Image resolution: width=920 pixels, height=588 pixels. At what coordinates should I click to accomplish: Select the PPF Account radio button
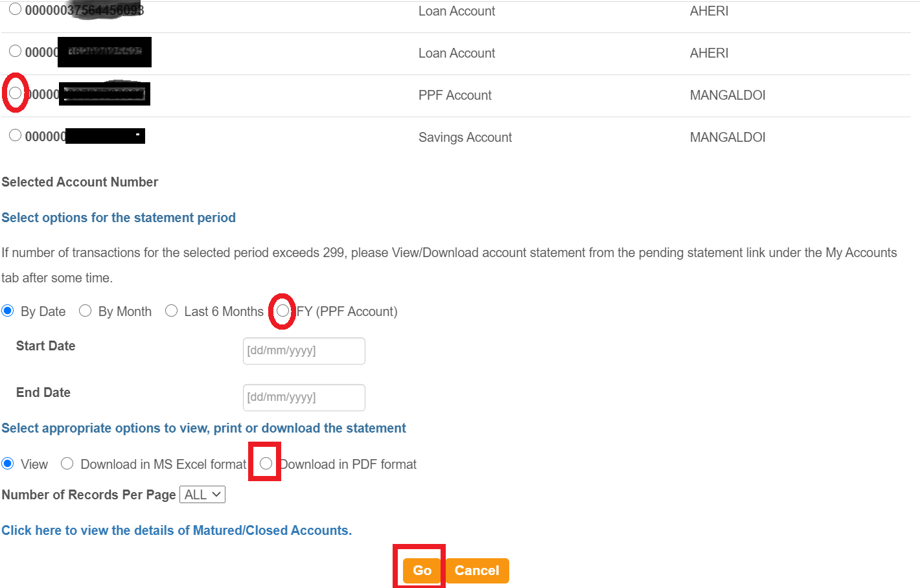14,93
